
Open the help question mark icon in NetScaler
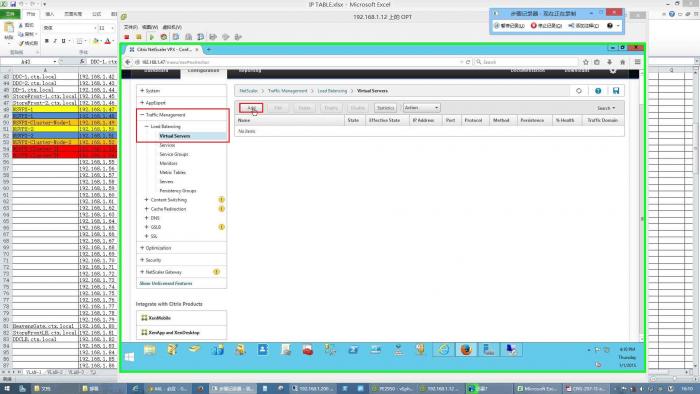(598, 91)
